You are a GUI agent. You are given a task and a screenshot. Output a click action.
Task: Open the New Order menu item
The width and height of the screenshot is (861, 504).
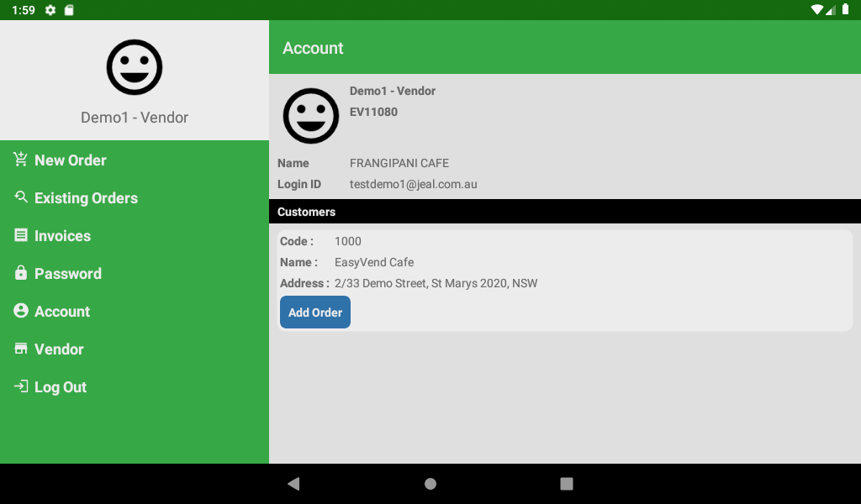pos(71,160)
